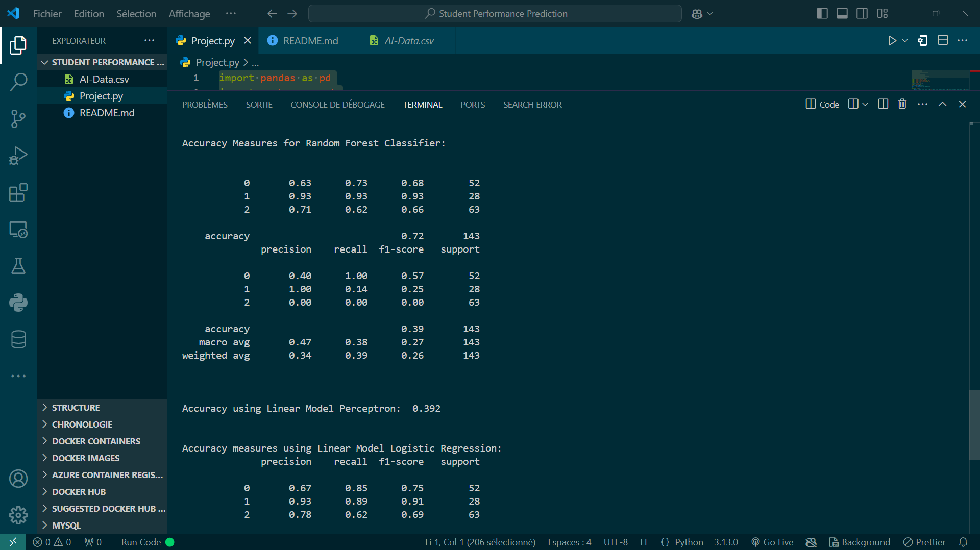Expand the STRUCTURE section

tap(102, 408)
